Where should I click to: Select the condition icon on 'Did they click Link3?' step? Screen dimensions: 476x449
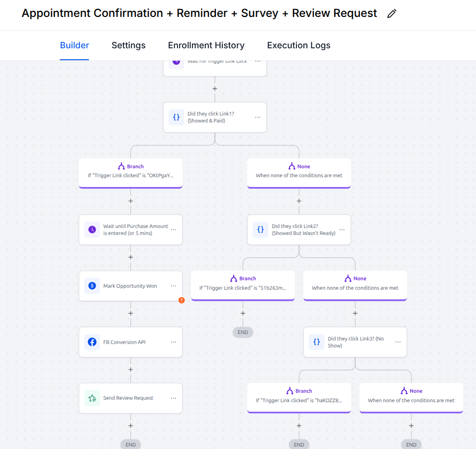click(x=316, y=342)
